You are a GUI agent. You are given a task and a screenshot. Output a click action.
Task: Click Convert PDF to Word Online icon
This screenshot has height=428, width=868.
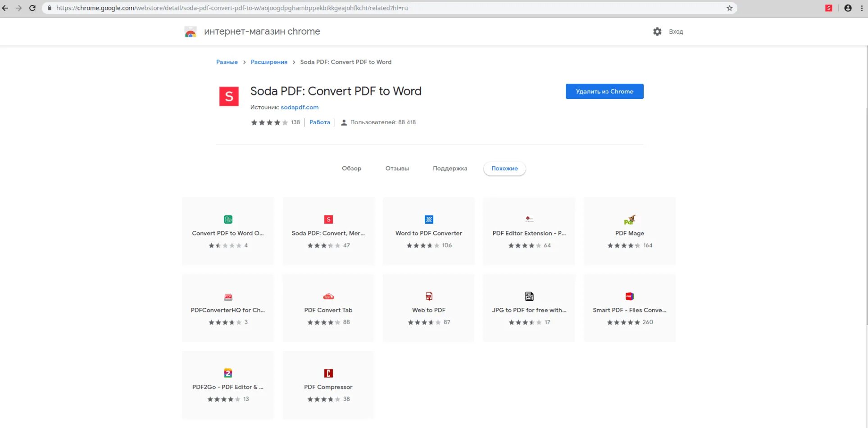[228, 219]
